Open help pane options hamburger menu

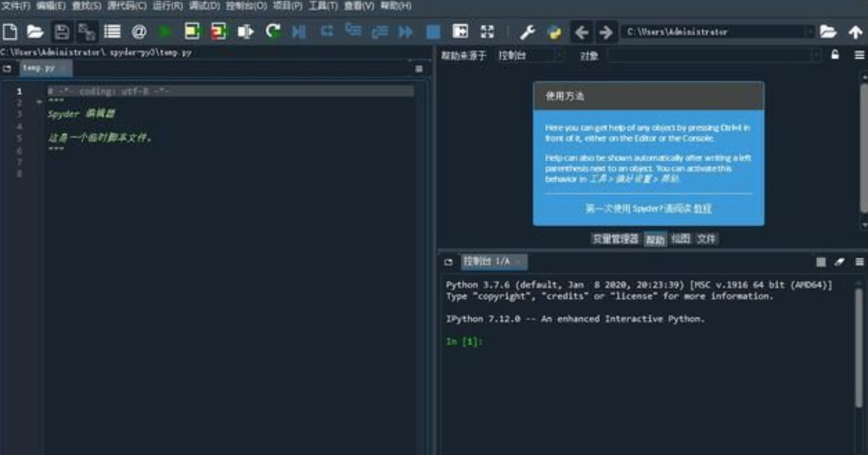point(859,55)
